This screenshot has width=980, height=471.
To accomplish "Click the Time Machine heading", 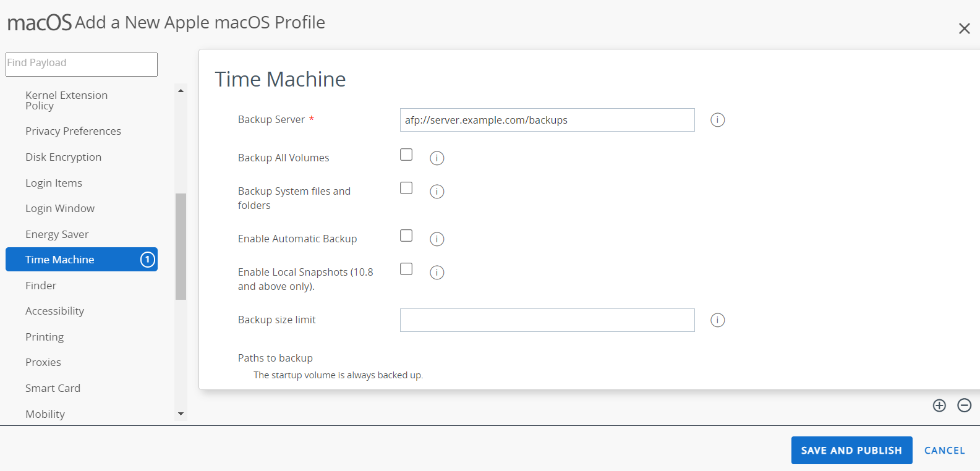I will [x=280, y=79].
